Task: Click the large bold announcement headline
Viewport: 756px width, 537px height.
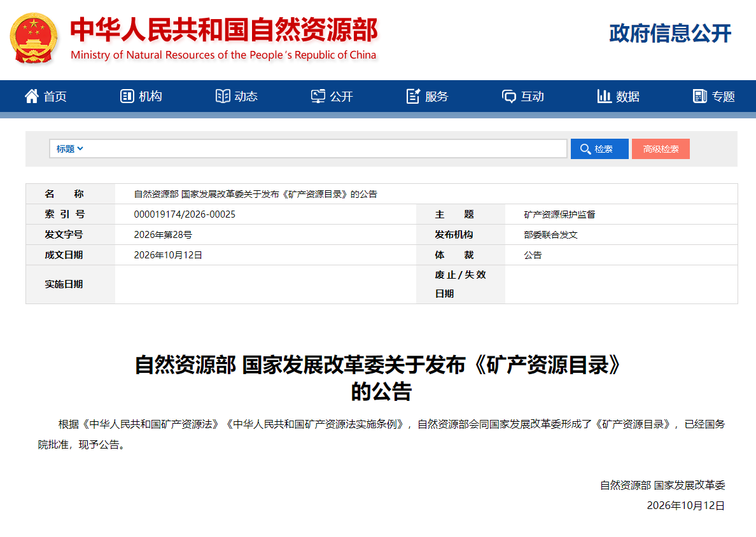Action: coord(380,379)
